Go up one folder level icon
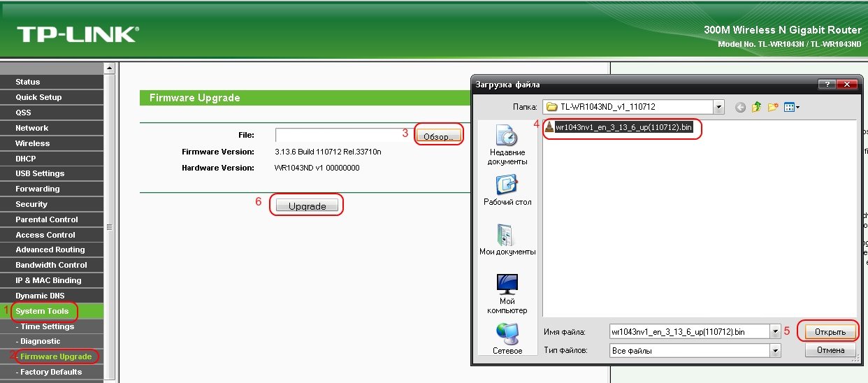Viewport: 868px width, 383px height. 756,107
